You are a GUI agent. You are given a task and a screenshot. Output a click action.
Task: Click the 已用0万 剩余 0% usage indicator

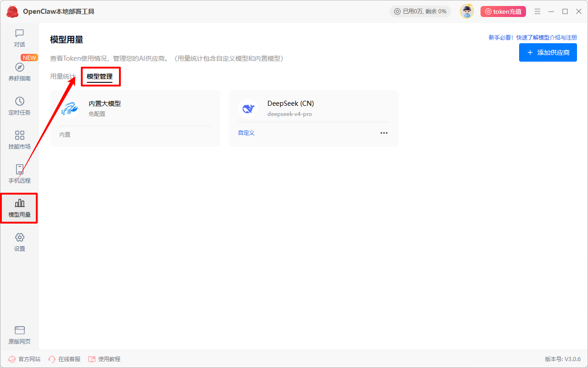420,11
